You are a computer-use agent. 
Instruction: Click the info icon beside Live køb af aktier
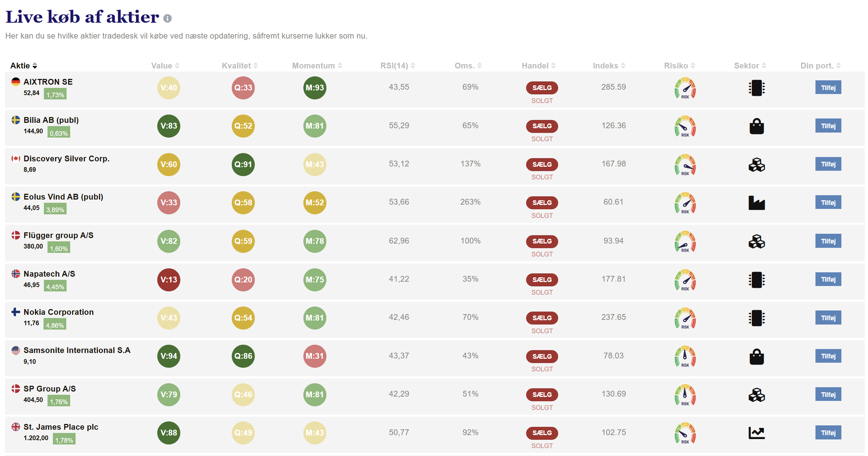[167, 18]
